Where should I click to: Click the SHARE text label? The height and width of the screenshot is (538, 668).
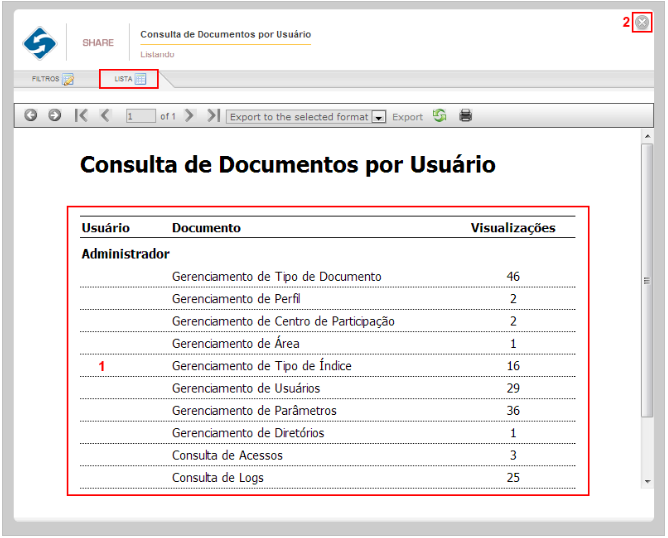[98, 43]
